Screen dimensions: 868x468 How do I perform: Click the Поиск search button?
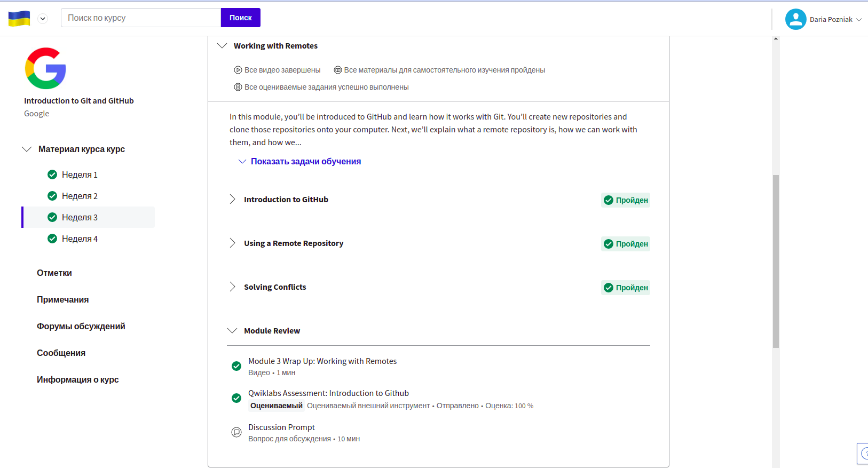pyautogui.click(x=241, y=18)
